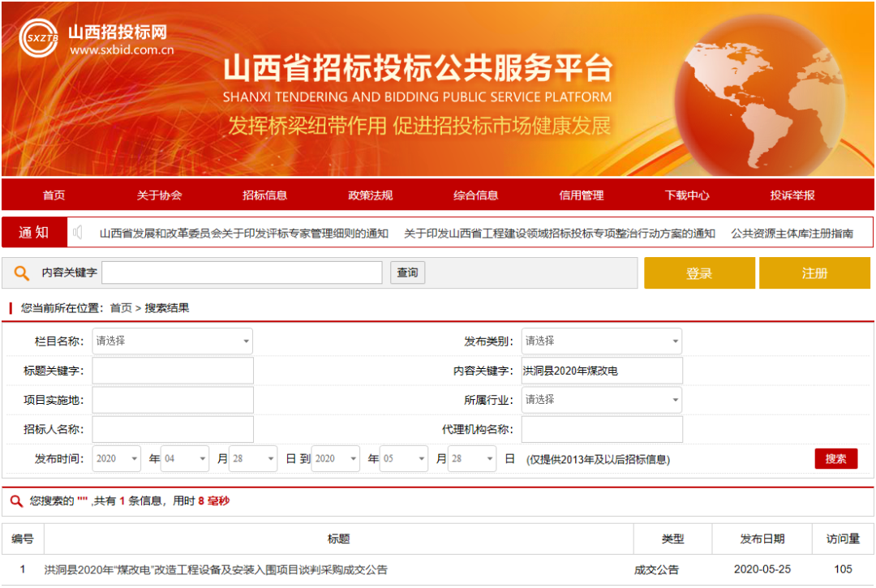This screenshot has width=876, height=588.
Task: Click the 代理机构名称 input field
Action: point(602,429)
